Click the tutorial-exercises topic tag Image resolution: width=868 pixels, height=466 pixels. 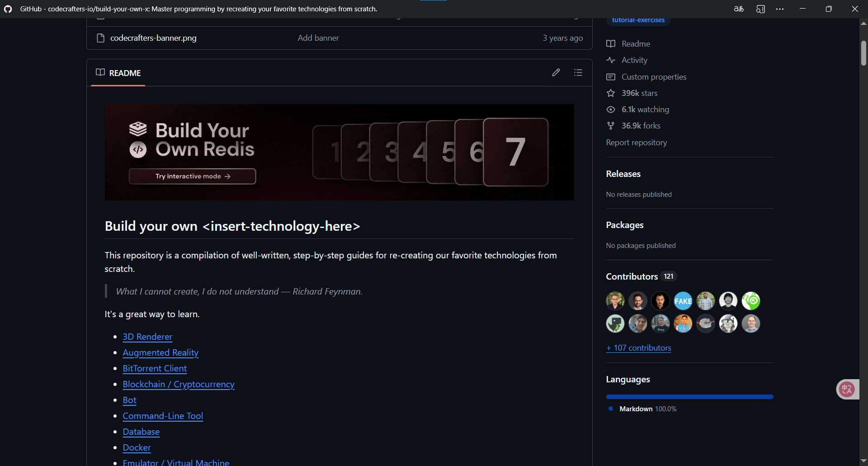coord(638,20)
